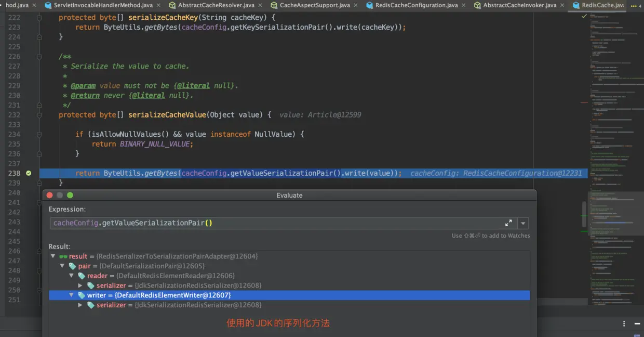The image size is (644, 337).
Task: Expand the serializer node under reader
Action: pyautogui.click(x=80, y=286)
